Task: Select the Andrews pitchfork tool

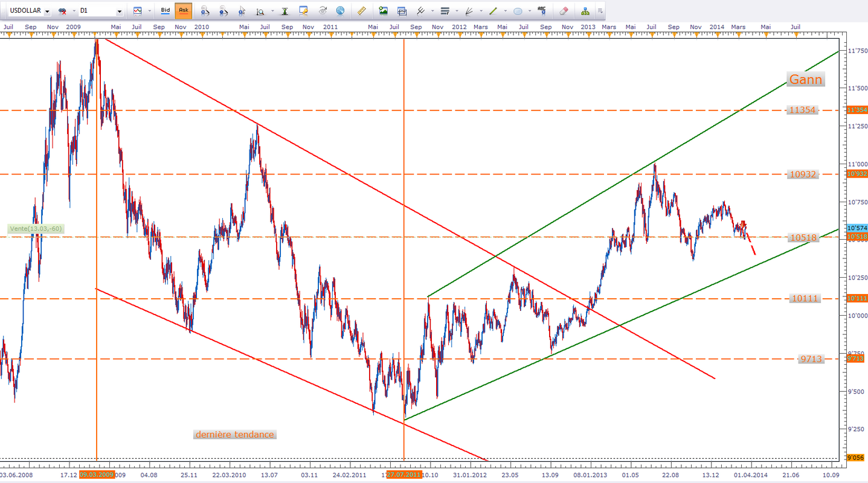Action: pos(420,11)
